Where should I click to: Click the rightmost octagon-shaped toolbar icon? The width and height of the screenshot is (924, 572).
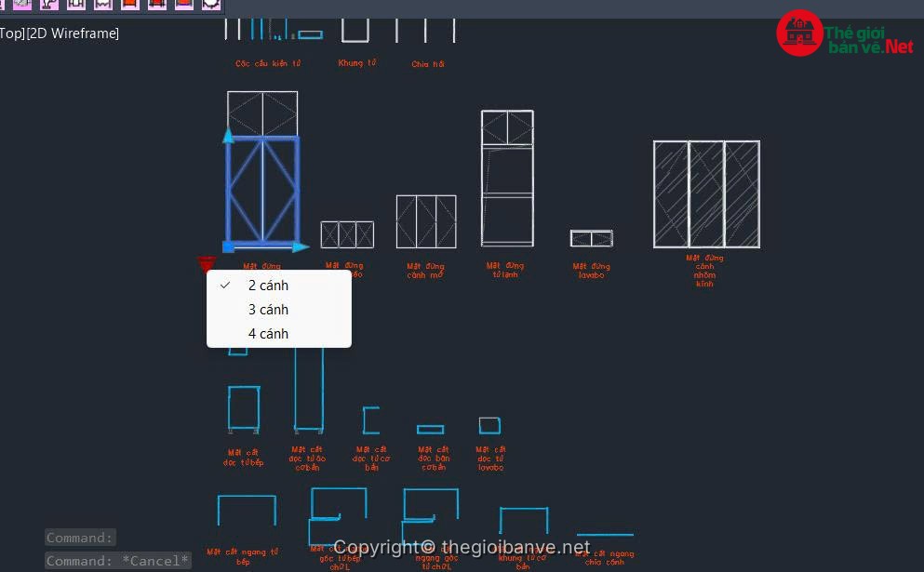click(x=212, y=5)
